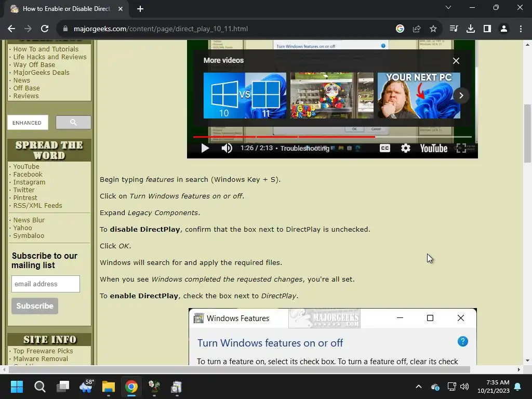Image resolution: width=532 pixels, height=399 pixels.
Task: Click the sidebar search magnifier button
Action: pos(73,123)
